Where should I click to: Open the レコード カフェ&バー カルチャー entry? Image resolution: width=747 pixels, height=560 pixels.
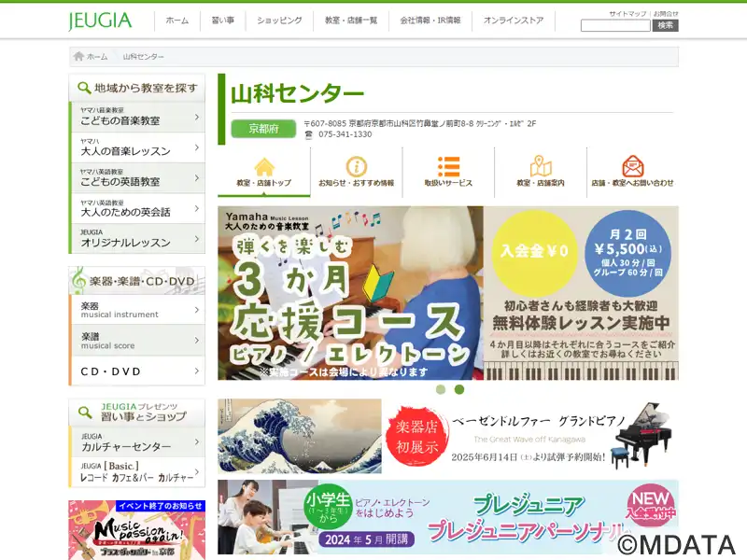(x=137, y=472)
